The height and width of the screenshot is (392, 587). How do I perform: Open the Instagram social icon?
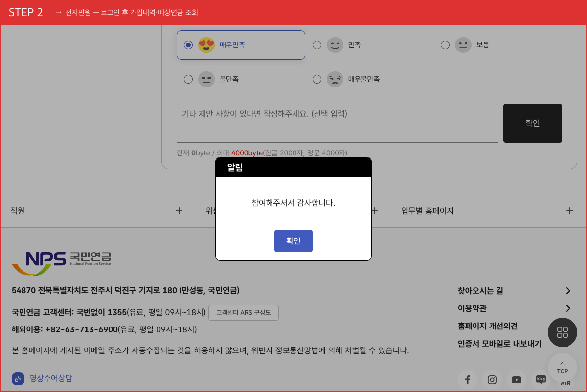coord(492,380)
